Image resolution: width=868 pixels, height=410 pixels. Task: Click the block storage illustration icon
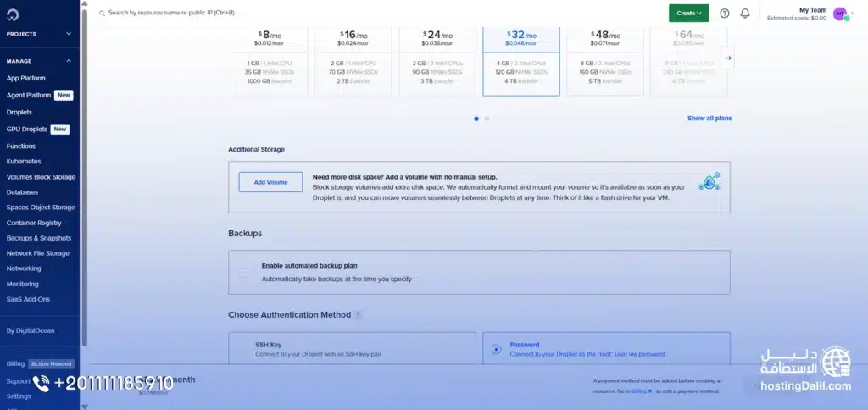pyautogui.click(x=709, y=181)
